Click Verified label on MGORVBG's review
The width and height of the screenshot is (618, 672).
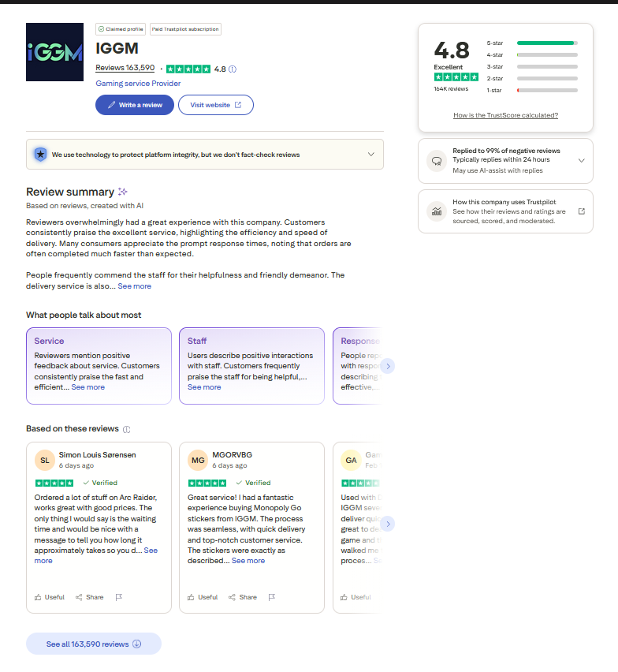(x=254, y=483)
